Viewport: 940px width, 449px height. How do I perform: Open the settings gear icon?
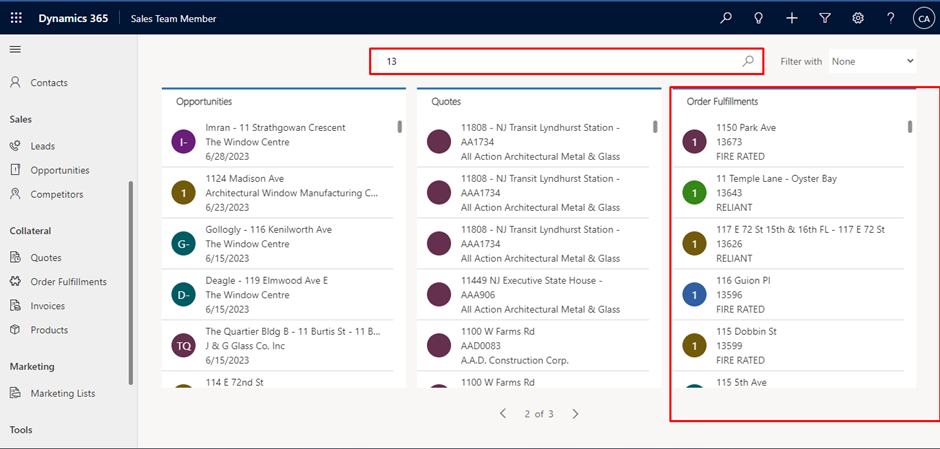tap(858, 18)
